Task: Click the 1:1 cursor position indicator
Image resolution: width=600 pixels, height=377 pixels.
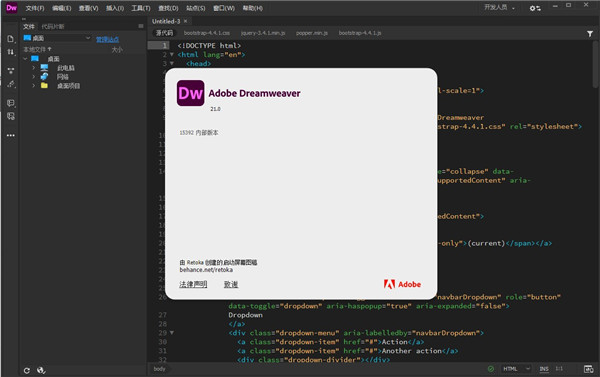Action: 559,369
